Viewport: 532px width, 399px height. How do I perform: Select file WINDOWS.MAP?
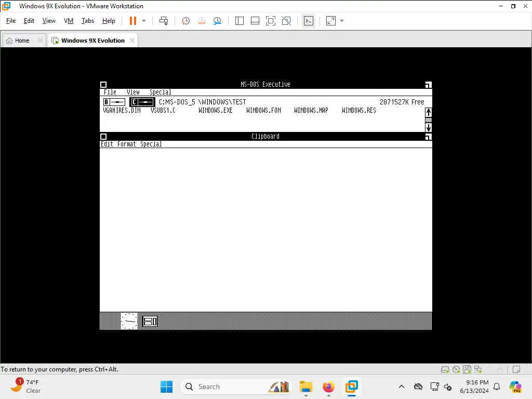tap(311, 110)
